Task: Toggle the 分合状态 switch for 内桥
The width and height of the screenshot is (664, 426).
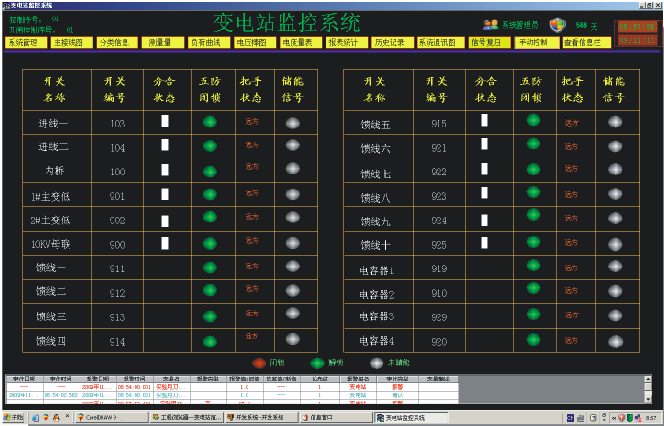Action: point(165,170)
